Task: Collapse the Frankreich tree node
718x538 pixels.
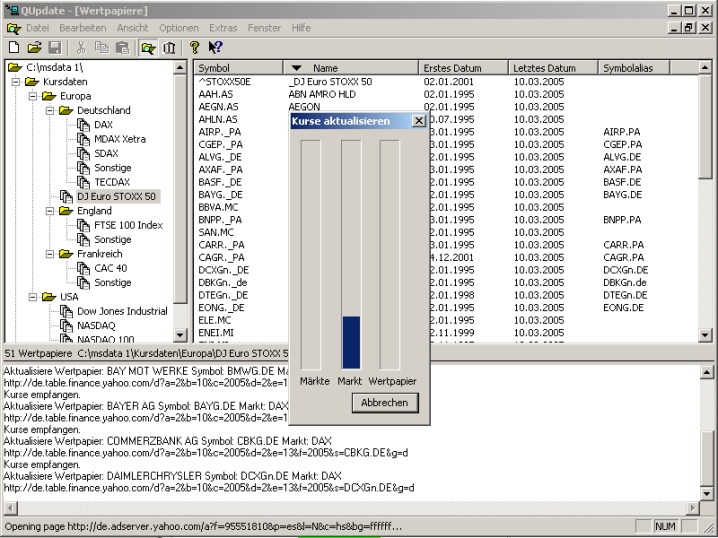Action: coord(51,254)
